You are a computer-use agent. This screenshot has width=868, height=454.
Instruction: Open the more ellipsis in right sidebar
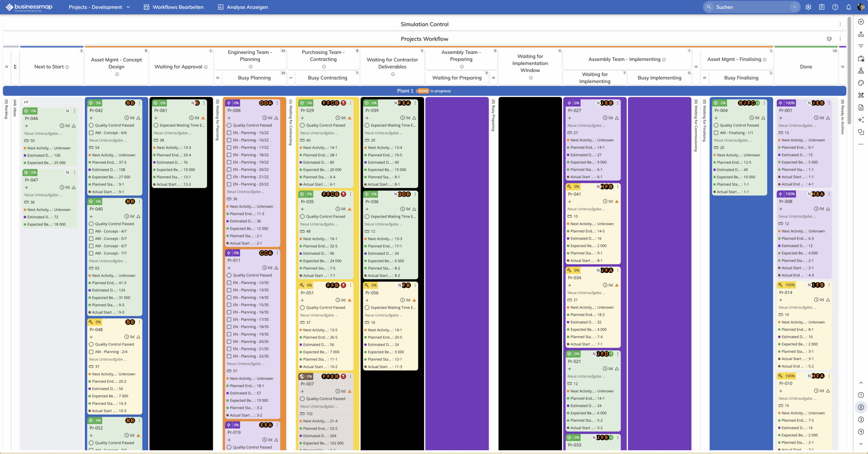click(861, 144)
